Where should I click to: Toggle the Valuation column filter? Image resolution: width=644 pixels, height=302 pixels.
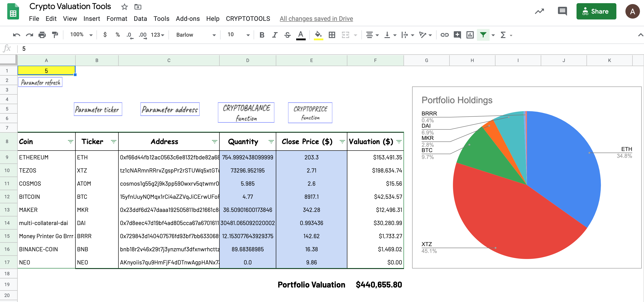399,142
